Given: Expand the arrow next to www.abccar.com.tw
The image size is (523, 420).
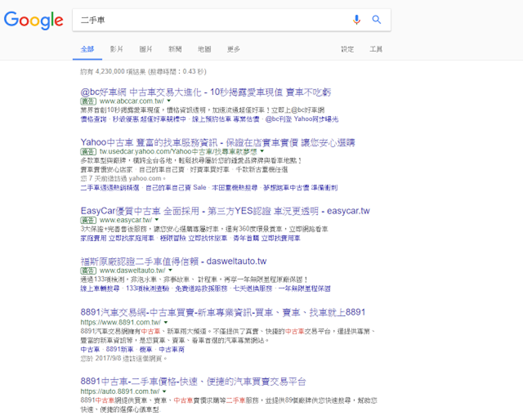Looking at the screenshot, I should [169, 101].
